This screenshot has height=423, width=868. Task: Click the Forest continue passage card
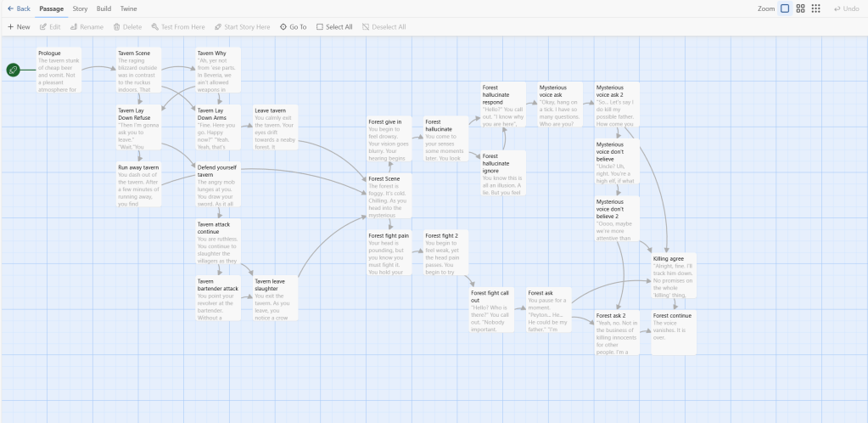[x=674, y=332]
